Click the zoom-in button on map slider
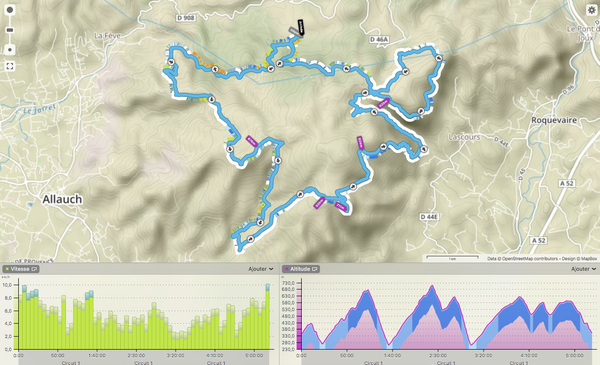This screenshot has width=600, height=365. pos(10,10)
